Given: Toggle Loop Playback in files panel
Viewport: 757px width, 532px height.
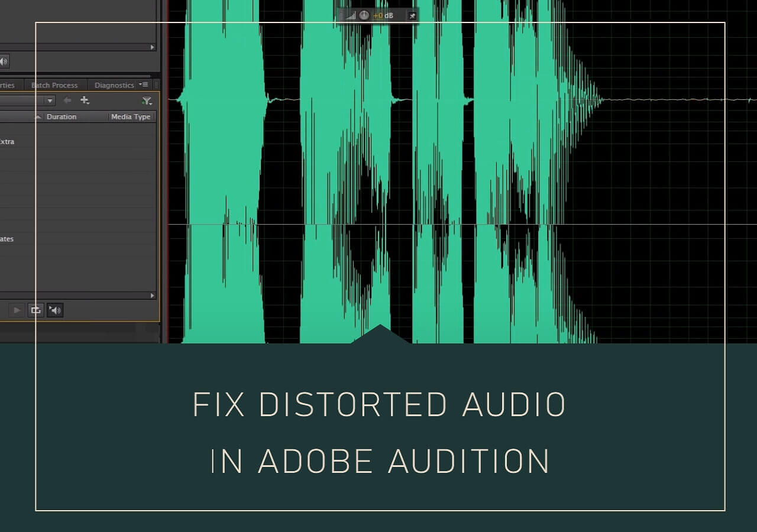Looking at the screenshot, I should pyautogui.click(x=35, y=310).
